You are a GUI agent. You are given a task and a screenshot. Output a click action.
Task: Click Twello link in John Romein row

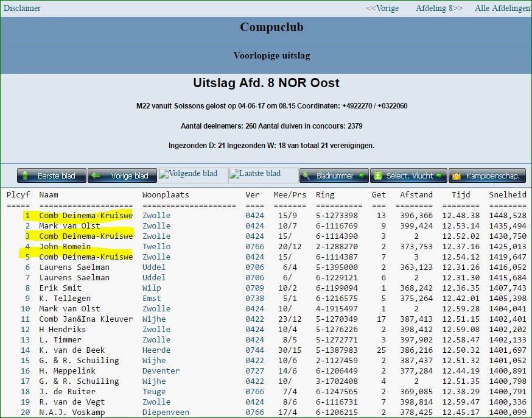156,247
